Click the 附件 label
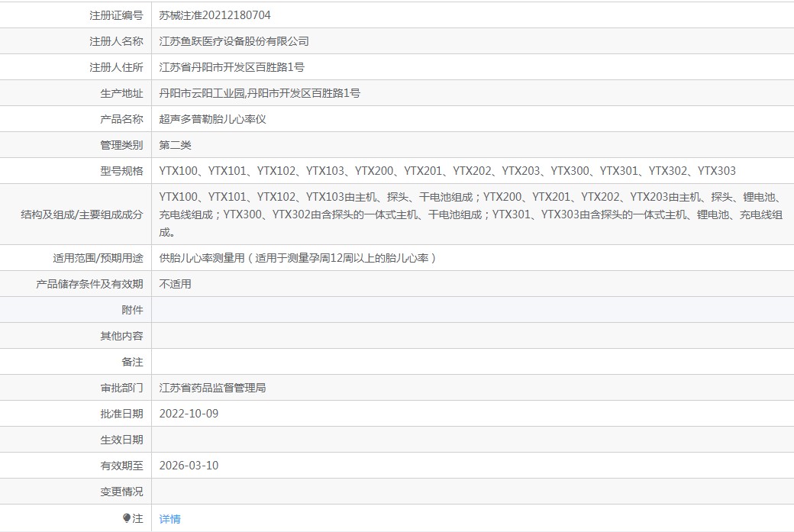The width and height of the screenshot is (794, 532). click(x=132, y=310)
